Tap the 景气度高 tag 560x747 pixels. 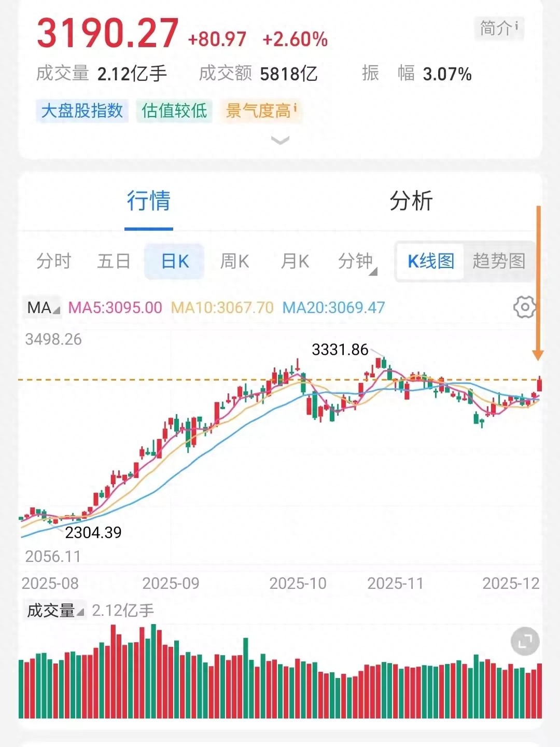point(261,110)
